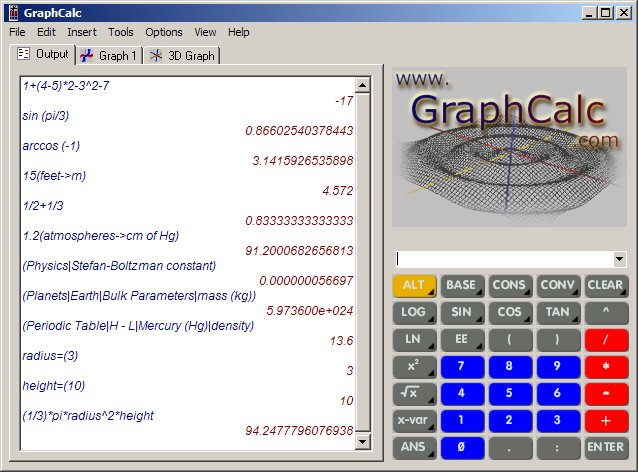The width and height of the screenshot is (638, 472).
Task: Click the GraphCalc 3D logo image
Action: tap(510, 148)
